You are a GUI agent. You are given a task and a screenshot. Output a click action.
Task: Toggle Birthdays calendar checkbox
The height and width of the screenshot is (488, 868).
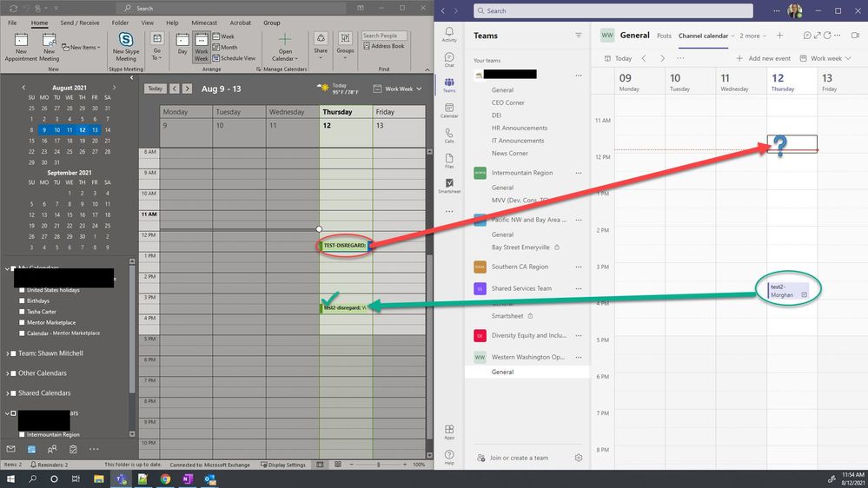pyautogui.click(x=22, y=301)
